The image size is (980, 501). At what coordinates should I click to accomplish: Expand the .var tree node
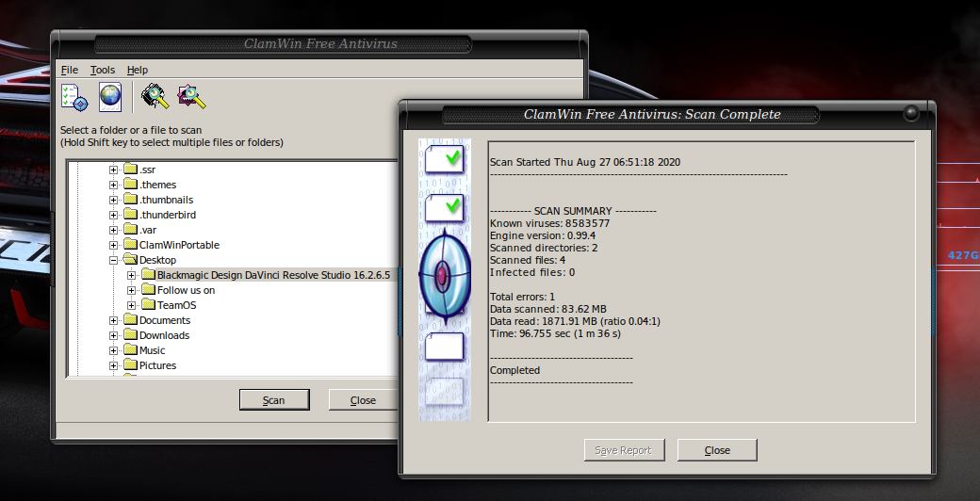[113, 230]
